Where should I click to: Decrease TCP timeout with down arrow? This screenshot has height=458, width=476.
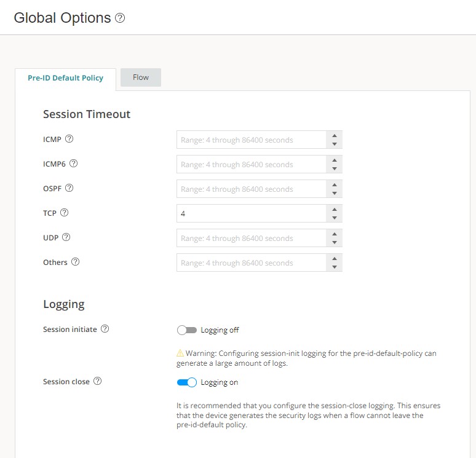point(334,218)
